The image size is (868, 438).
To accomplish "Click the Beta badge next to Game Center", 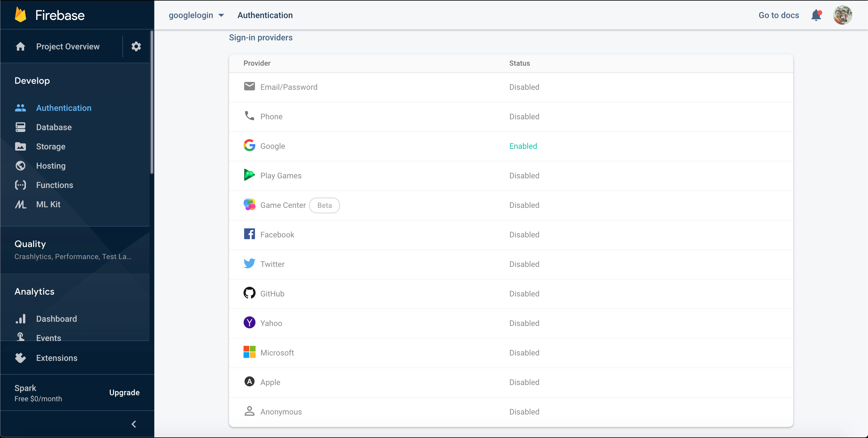I will tap(325, 205).
